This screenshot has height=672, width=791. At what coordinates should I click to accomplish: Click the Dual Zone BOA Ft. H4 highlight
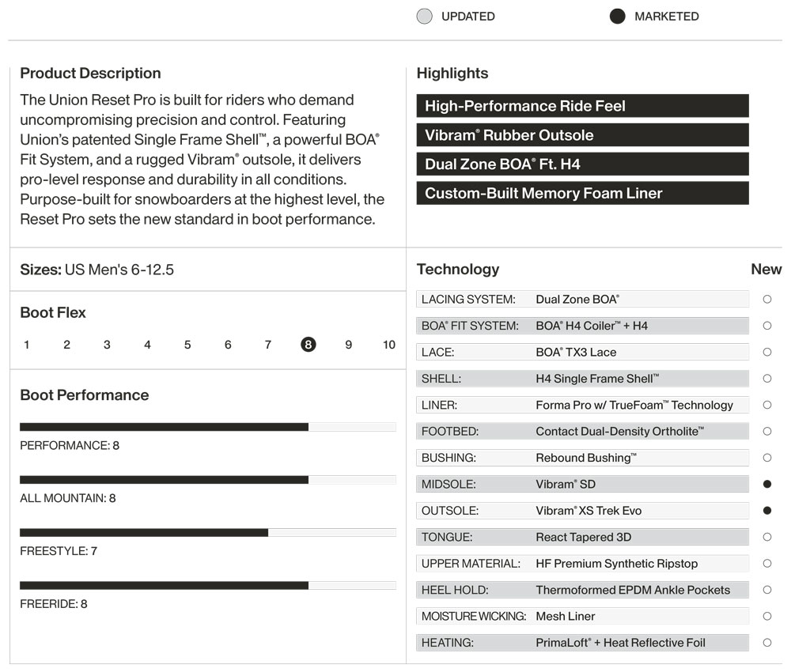pos(582,164)
